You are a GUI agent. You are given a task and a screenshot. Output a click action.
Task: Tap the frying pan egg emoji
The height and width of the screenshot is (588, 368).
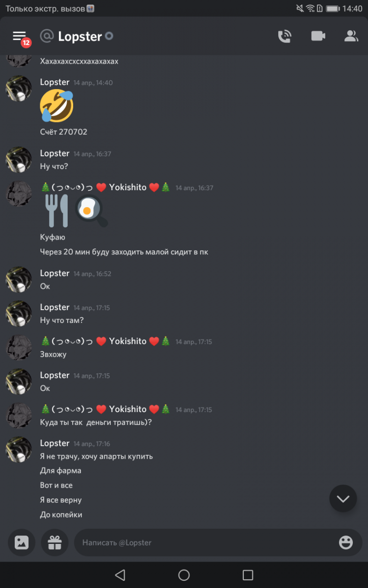click(92, 212)
